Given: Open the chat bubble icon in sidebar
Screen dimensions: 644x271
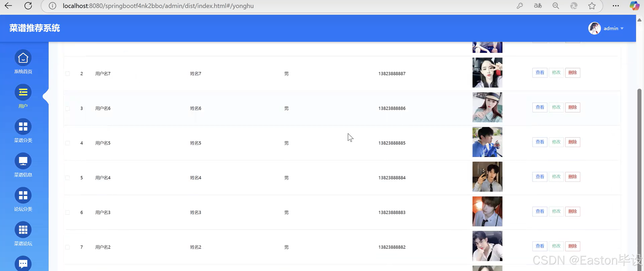Looking at the screenshot, I should point(23,264).
